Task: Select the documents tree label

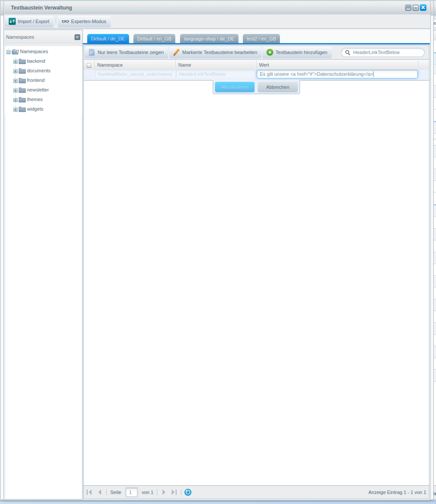Action: [39, 71]
